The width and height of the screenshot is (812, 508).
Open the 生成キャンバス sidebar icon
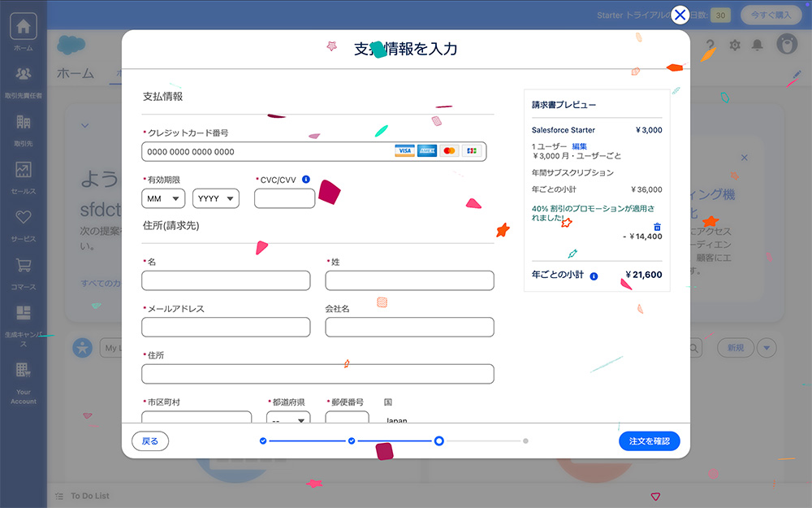point(24,313)
